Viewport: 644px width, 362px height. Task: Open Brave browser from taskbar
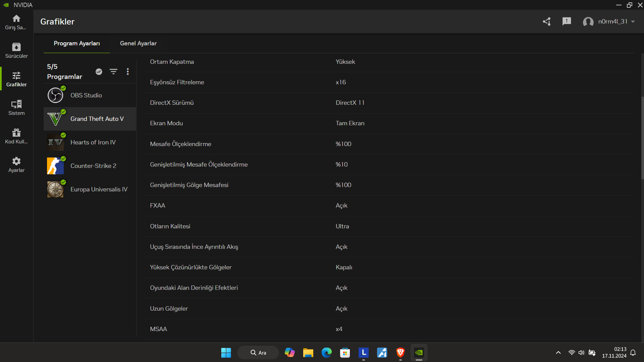400,353
